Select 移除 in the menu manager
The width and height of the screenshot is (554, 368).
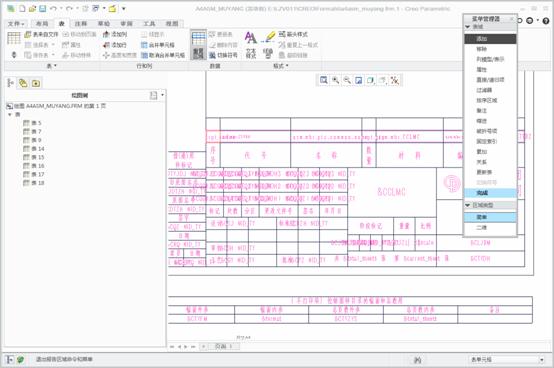(x=490, y=49)
